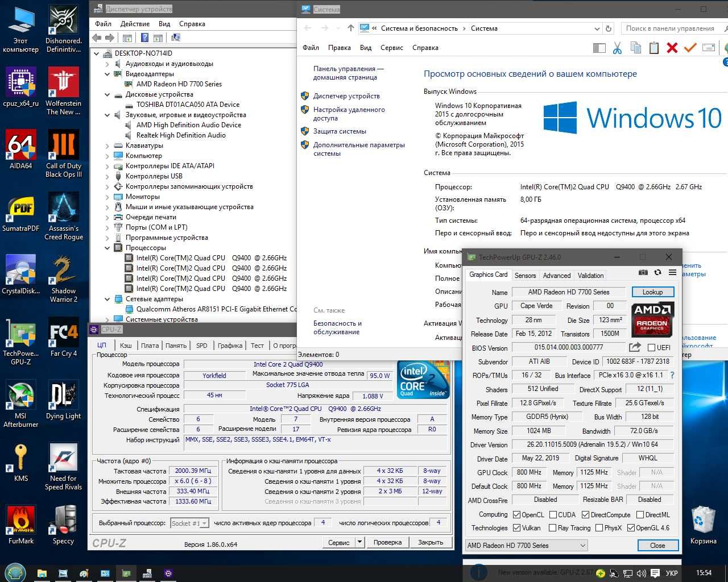Select the TOSHIBA DT01ACA050 ATA Device entry
The width and height of the screenshot is (728, 582).
coord(188,105)
